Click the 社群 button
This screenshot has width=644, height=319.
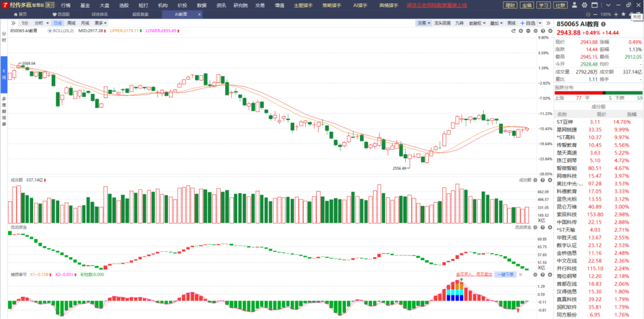coord(560,5)
